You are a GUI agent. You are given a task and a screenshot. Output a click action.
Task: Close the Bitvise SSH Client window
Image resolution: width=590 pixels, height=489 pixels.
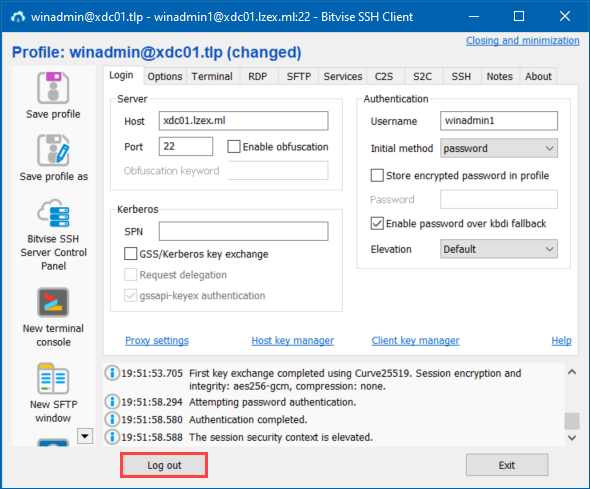click(x=564, y=16)
